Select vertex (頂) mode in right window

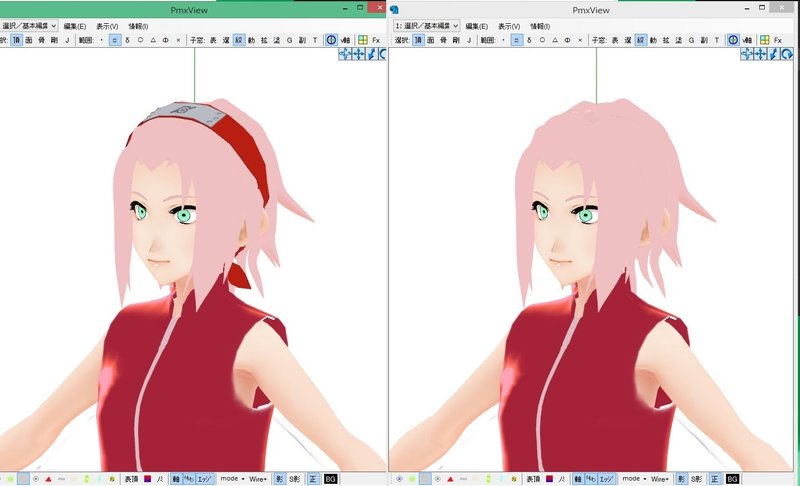click(418, 40)
